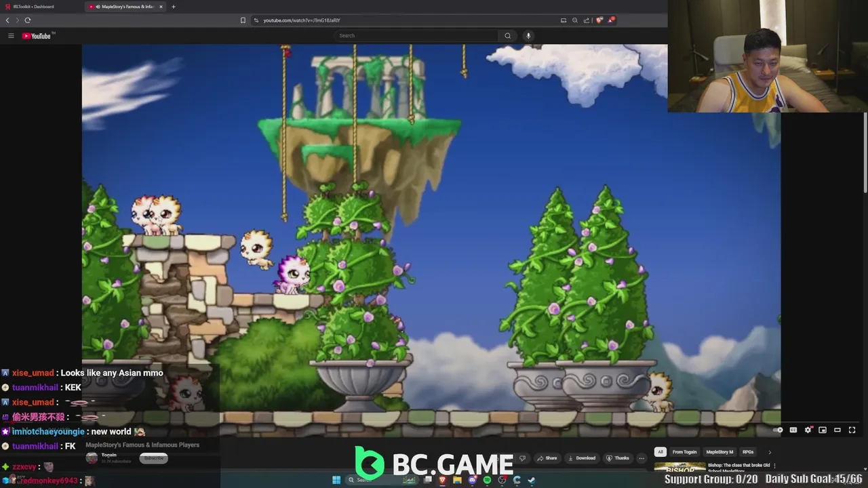Click the Share button under the video
The width and height of the screenshot is (868, 488).
(547, 458)
